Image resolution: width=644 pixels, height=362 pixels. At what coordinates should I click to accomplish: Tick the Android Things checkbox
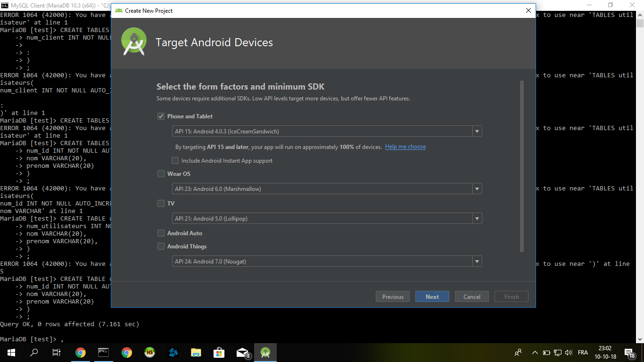tap(161, 247)
